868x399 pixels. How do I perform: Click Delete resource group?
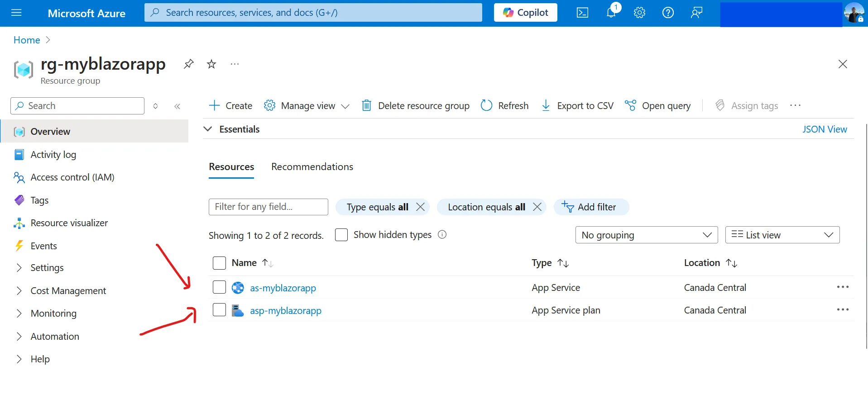415,106
